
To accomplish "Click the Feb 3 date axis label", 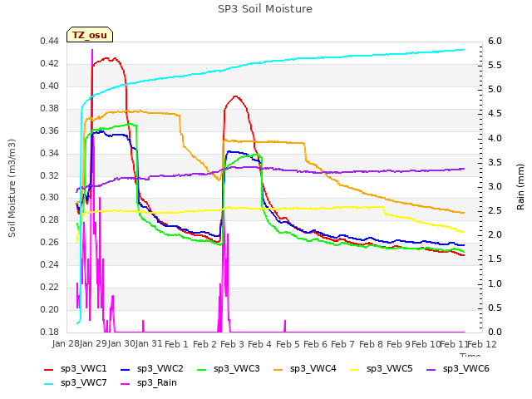I will coord(232,344).
